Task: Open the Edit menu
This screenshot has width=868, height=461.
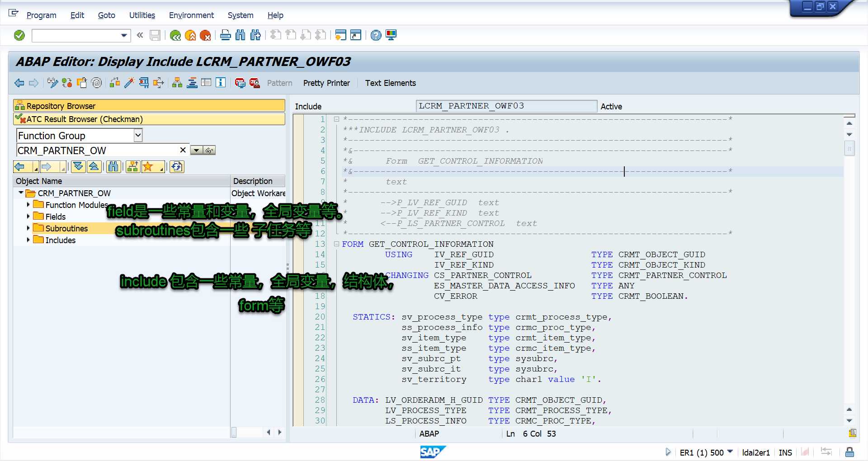Action: 77,15
